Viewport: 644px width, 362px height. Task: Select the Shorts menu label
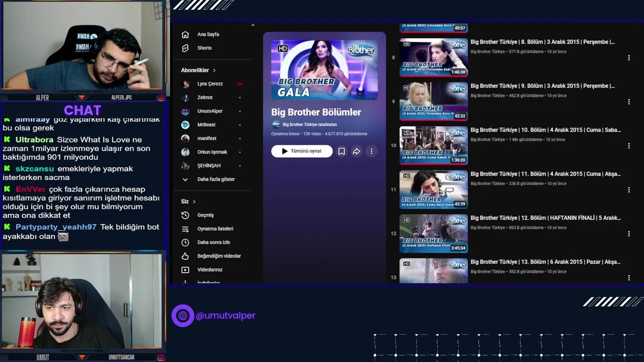(x=204, y=48)
